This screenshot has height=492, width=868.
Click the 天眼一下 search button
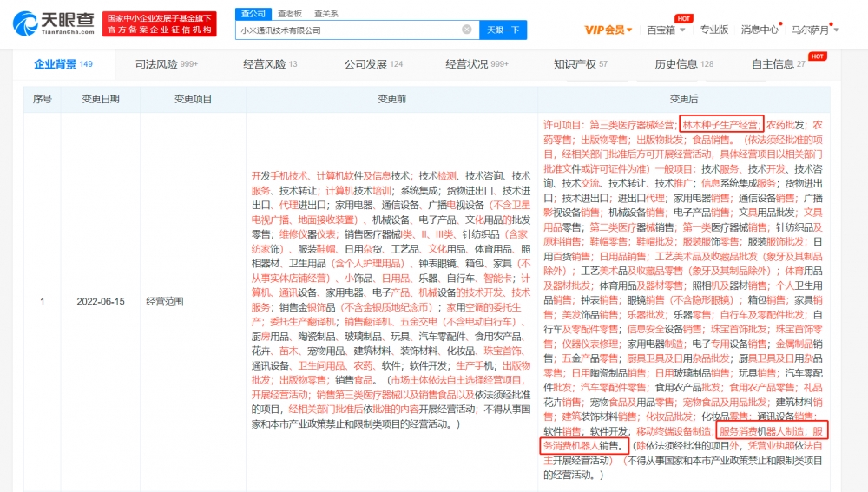pyautogui.click(x=503, y=30)
